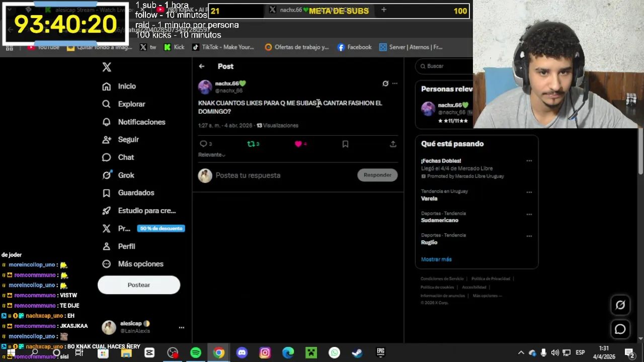Open Chrome from the taskbar
644x362 pixels.
pos(219,353)
